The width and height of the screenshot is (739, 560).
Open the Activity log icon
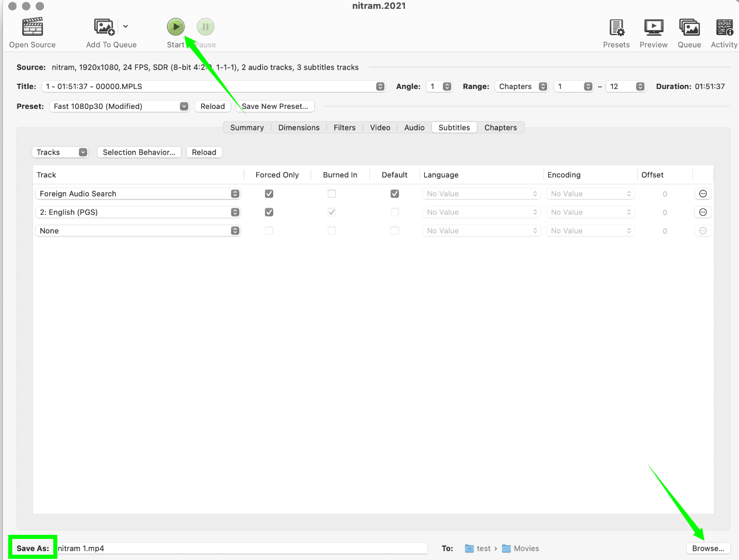click(724, 28)
